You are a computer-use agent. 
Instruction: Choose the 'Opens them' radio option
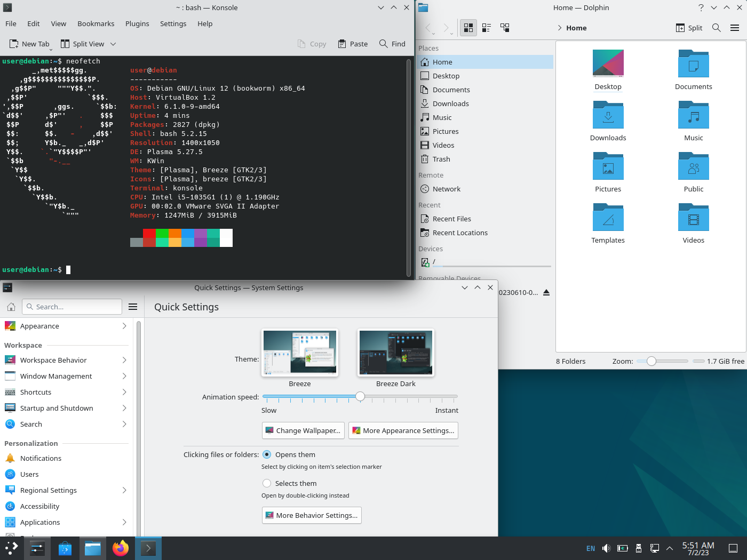point(267,454)
